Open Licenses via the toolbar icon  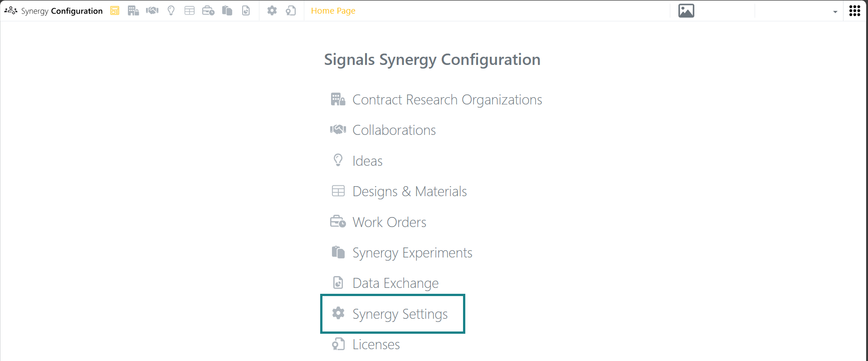point(291,10)
